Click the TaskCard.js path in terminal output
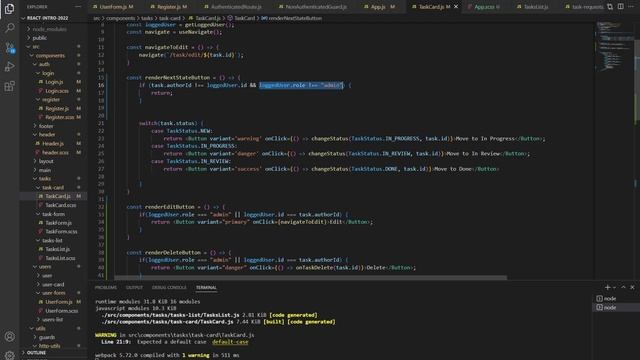 point(167,322)
